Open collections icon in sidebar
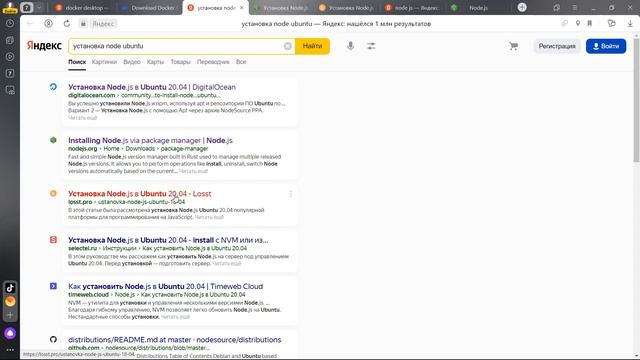The width and height of the screenshot is (640, 360). coord(10,40)
